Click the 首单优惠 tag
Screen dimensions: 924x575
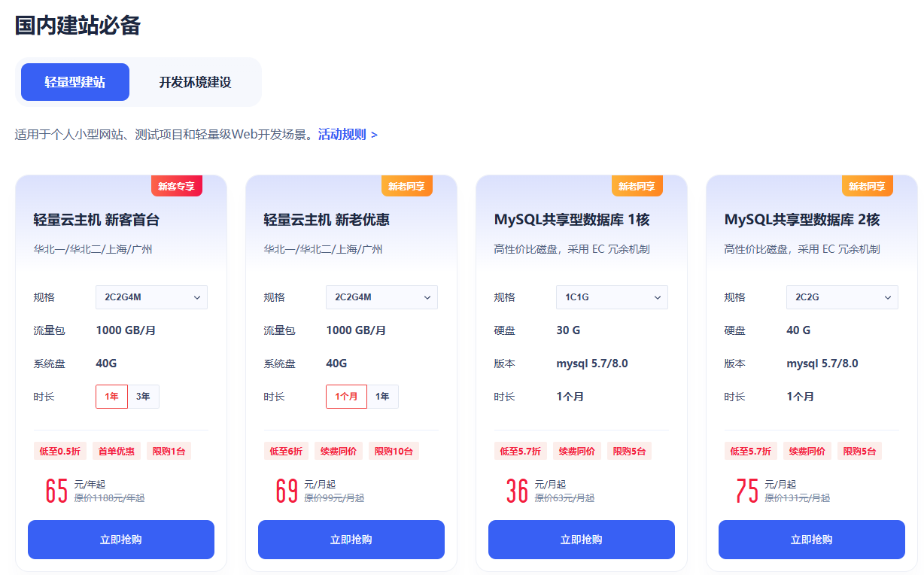point(117,452)
